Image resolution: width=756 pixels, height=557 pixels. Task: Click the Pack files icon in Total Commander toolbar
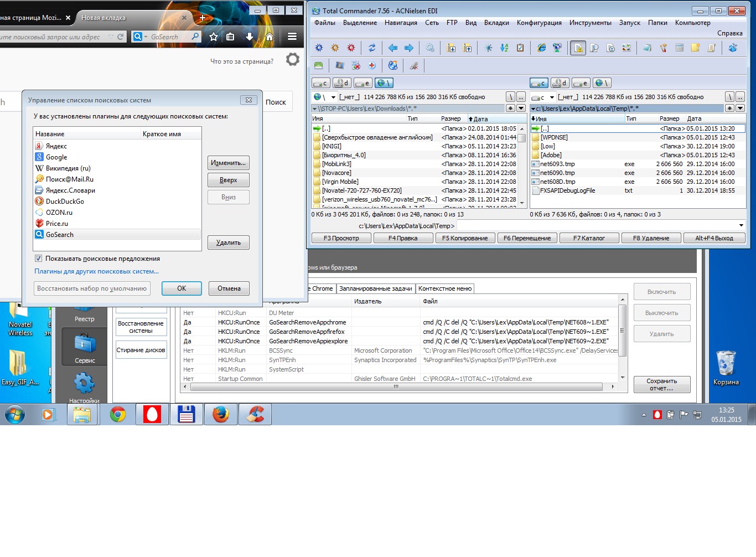pos(452,48)
